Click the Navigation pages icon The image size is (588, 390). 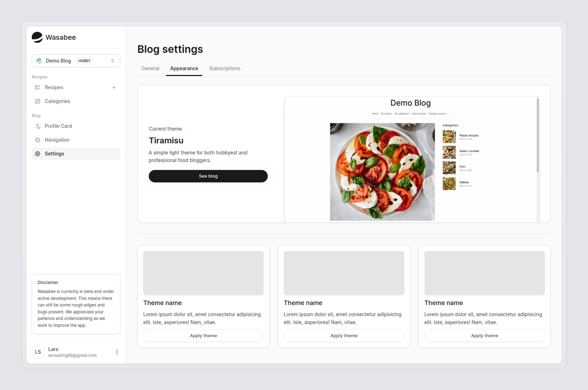tap(38, 140)
